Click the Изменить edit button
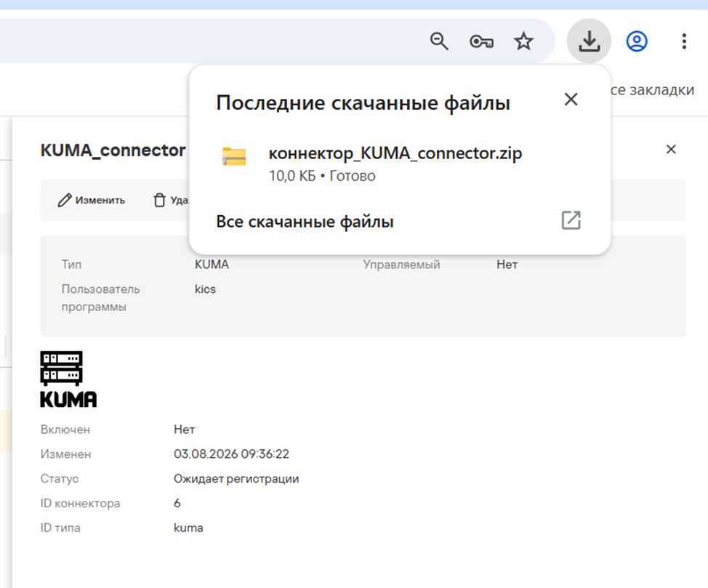 click(92, 200)
